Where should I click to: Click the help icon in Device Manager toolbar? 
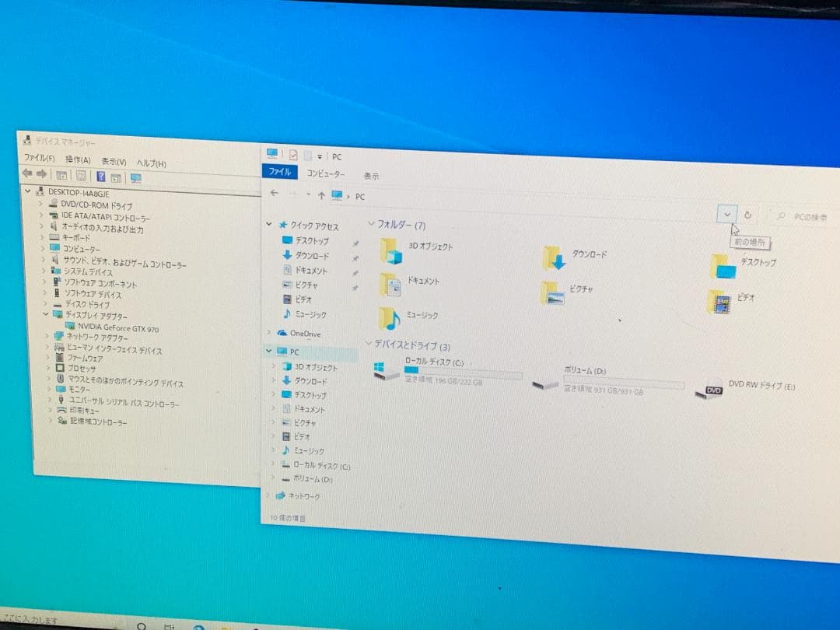[100, 177]
